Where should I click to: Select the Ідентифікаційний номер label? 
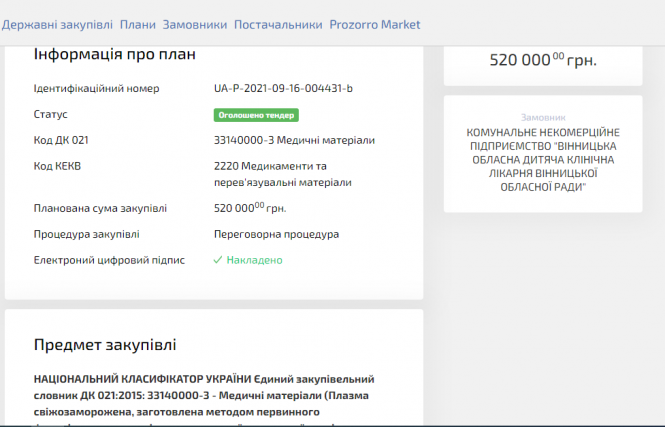click(x=96, y=88)
